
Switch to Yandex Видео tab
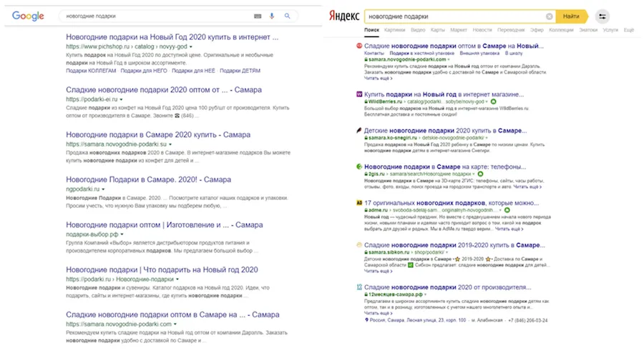tap(418, 30)
